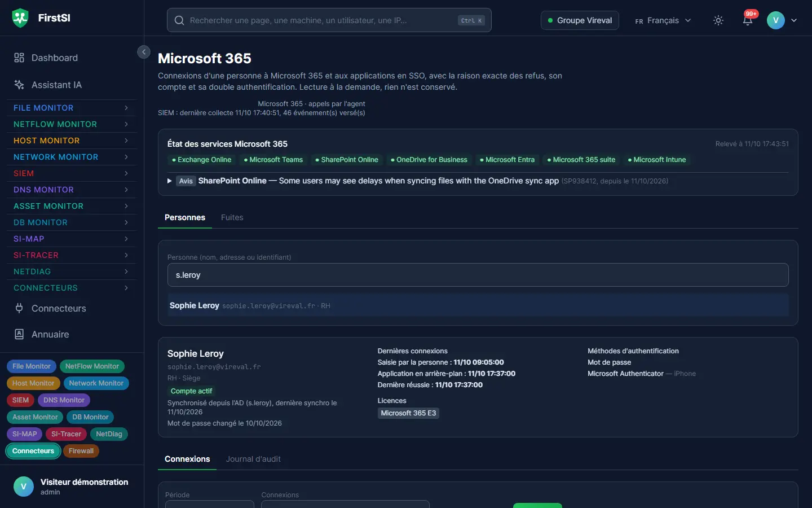
Task: Open the Visiteur démonstration profile
Action: pos(71,487)
